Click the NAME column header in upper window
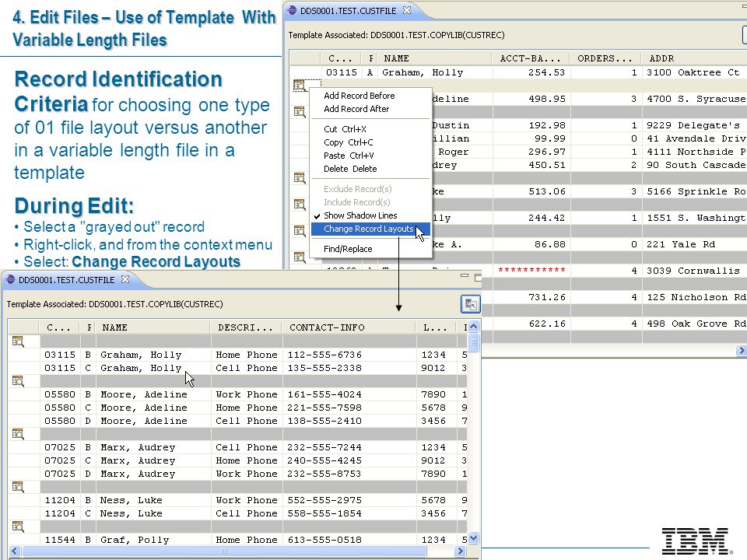The height and width of the screenshot is (560, 747). pyautogui.click(x=434, y=58)
